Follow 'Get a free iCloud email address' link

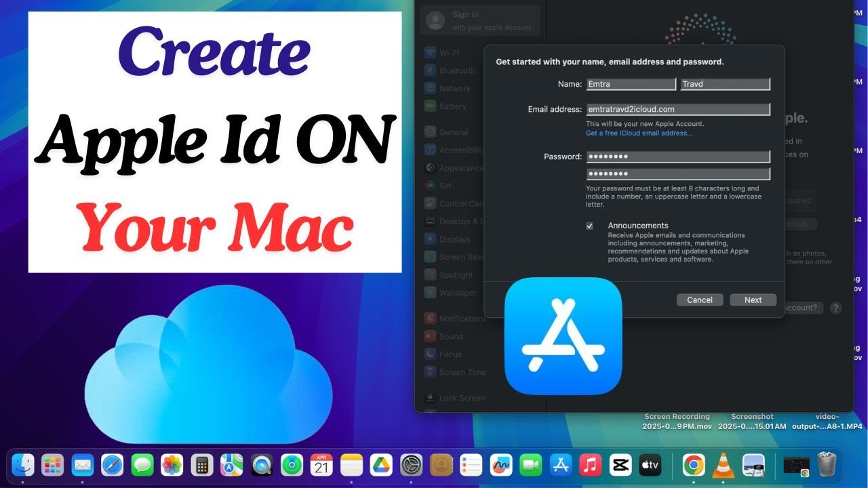pyautogui.click(x=639, y=133)
